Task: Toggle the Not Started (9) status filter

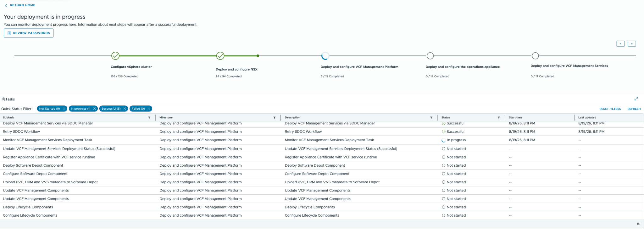Action: 49,109
